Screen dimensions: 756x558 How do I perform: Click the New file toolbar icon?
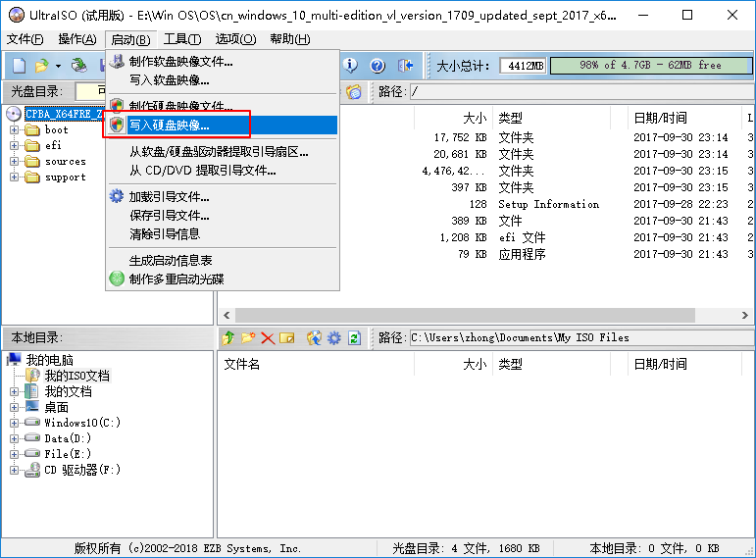[19, 65]
